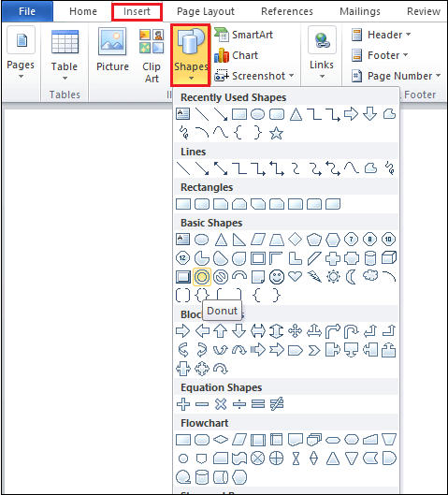Viewport: 448px width, 495px height.
Task: Select the Multiply equation shape
Action: pyautogui.click(x=221, y=404)
